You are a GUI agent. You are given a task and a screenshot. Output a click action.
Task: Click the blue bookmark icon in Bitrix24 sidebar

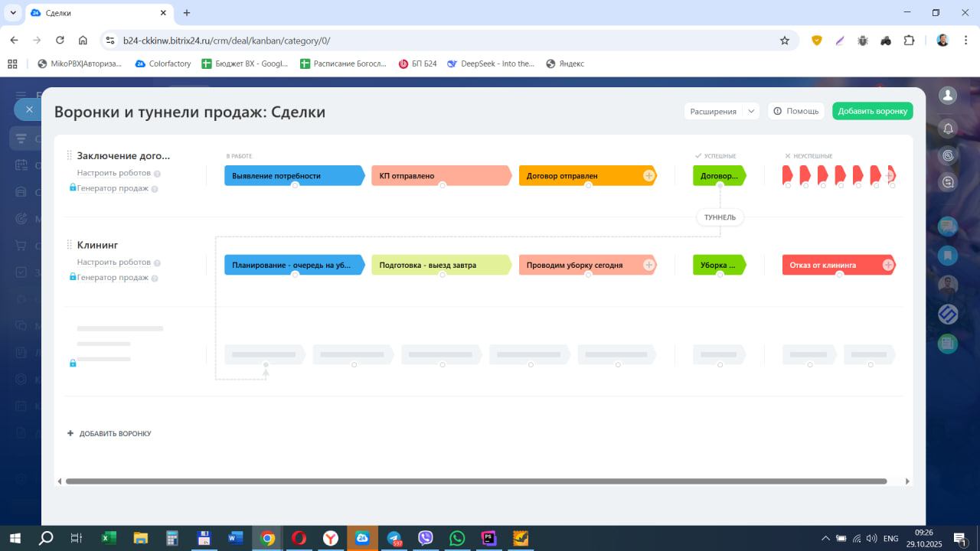click(x=948, y=255)
